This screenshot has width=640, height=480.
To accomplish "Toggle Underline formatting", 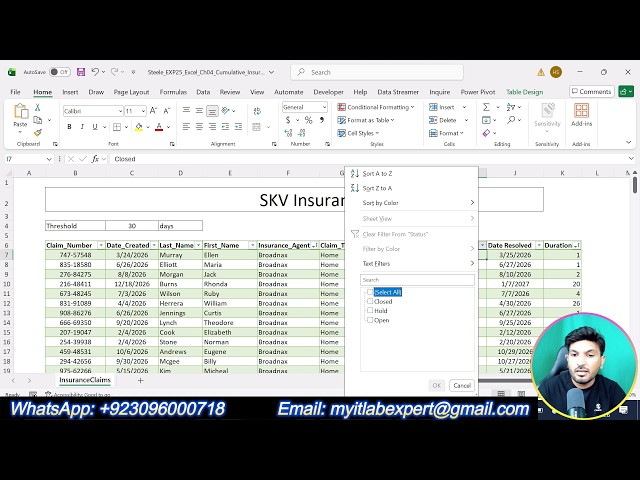I will 95,127.
